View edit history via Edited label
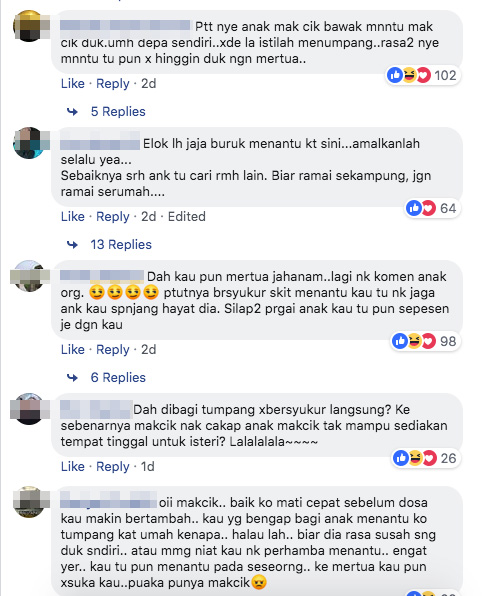This screenshot has width=496, height=596. pyautogui.click(x=187, y=217)
